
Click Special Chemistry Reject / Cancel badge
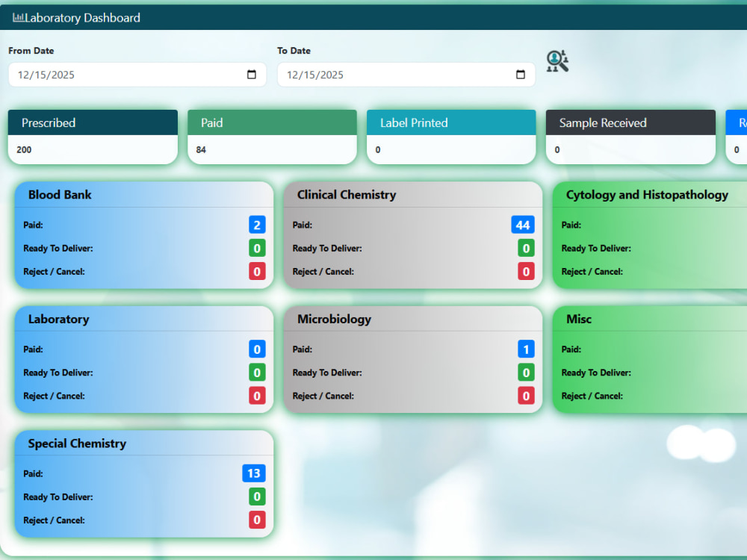pos(257,520)
